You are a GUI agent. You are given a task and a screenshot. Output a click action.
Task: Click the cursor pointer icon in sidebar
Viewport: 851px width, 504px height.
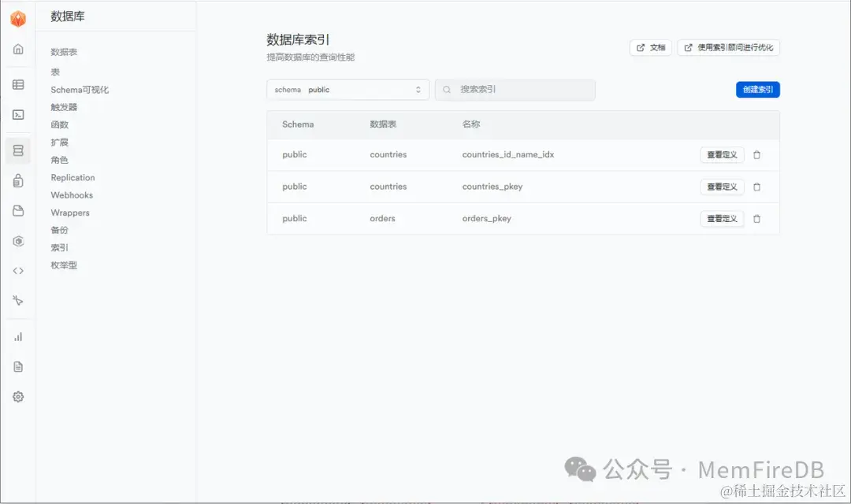click(18, 301)
